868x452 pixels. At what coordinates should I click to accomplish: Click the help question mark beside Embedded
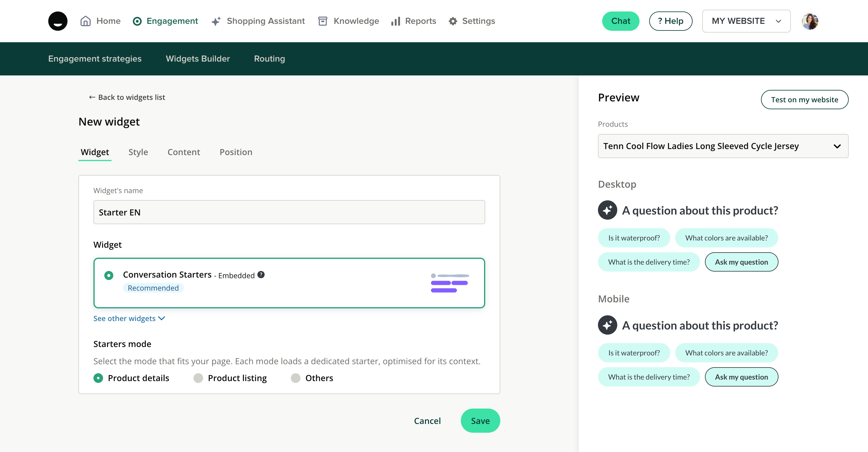tap(261, 275)
